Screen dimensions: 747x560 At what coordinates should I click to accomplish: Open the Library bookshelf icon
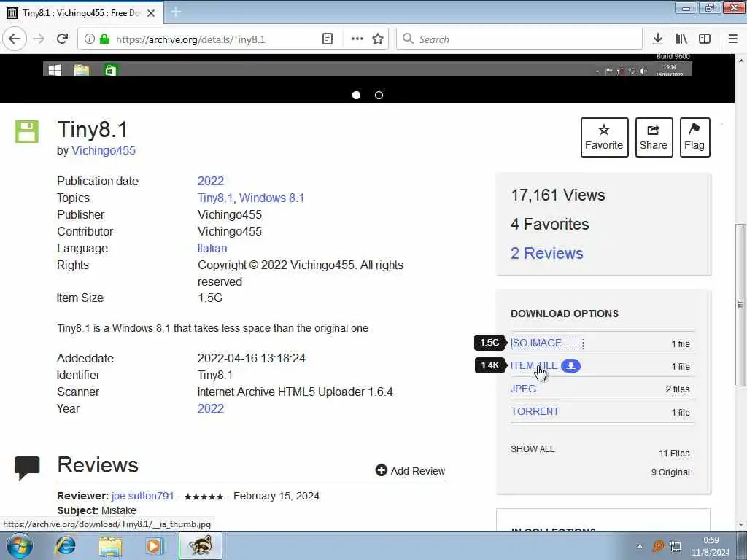(681, 39)
